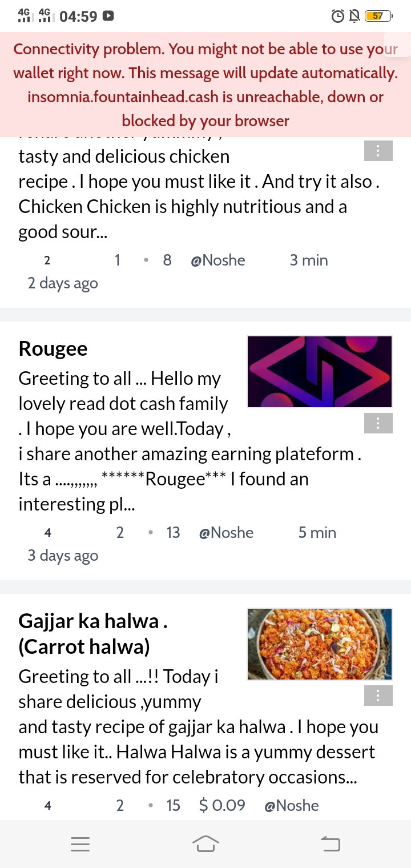Tap the Android home navigation icon

click(x=205, y=844)
